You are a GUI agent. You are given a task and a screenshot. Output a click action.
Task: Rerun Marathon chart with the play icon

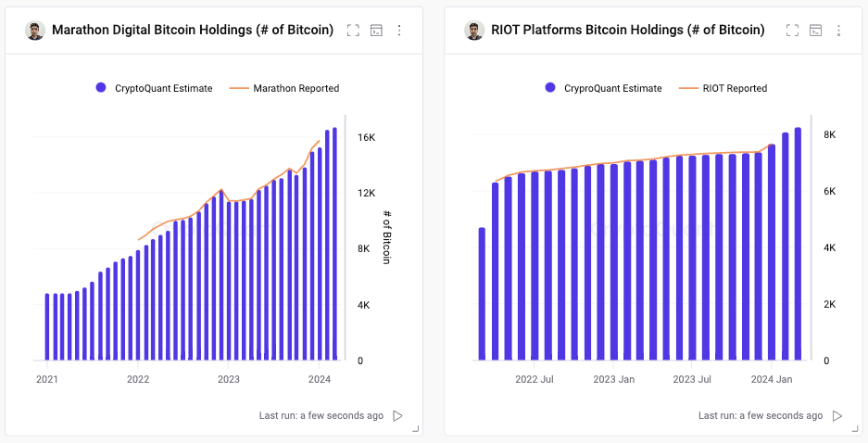(x=397, y=416)
